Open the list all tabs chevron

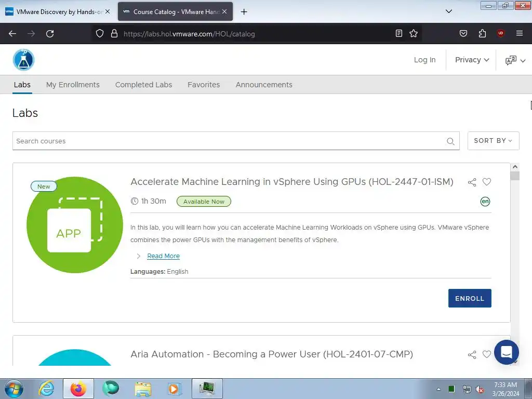coord(448,11)
